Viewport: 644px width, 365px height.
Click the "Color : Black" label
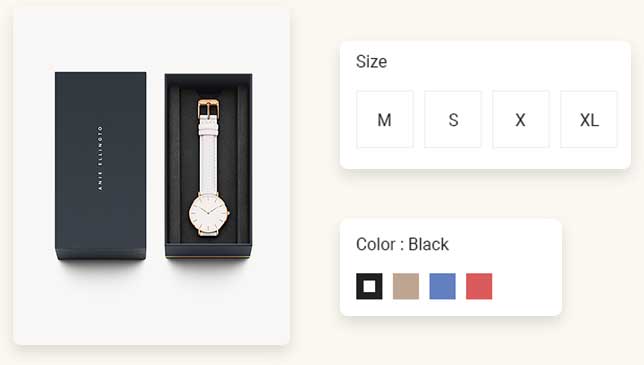(402, 244)
